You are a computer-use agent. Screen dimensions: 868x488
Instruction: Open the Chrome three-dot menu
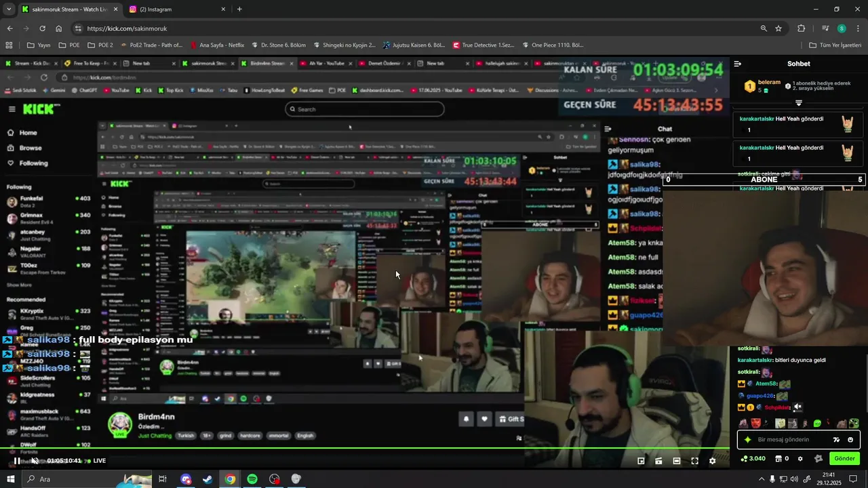point(859,28)
